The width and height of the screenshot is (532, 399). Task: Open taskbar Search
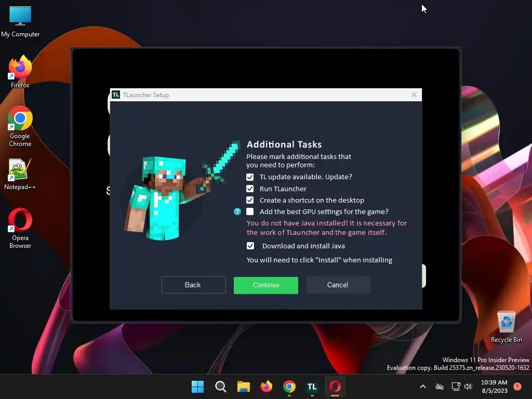(x=220, y=387)
